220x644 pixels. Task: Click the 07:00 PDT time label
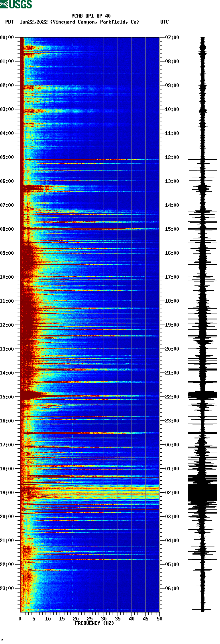[x=7, y=205]
